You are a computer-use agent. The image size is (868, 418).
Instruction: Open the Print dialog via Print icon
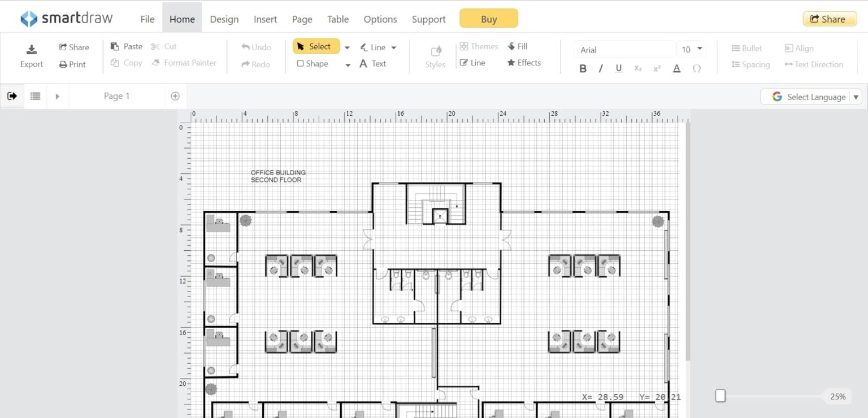click(72, 64)
